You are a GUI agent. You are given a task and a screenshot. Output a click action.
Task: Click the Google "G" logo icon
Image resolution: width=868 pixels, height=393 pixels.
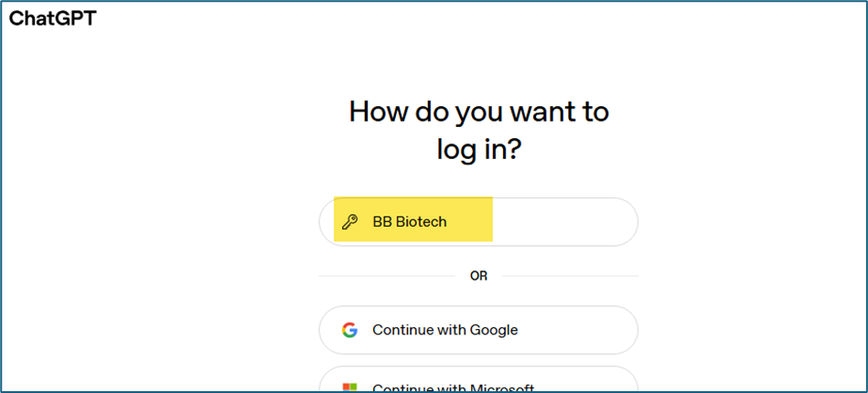(x=349, y=330)
